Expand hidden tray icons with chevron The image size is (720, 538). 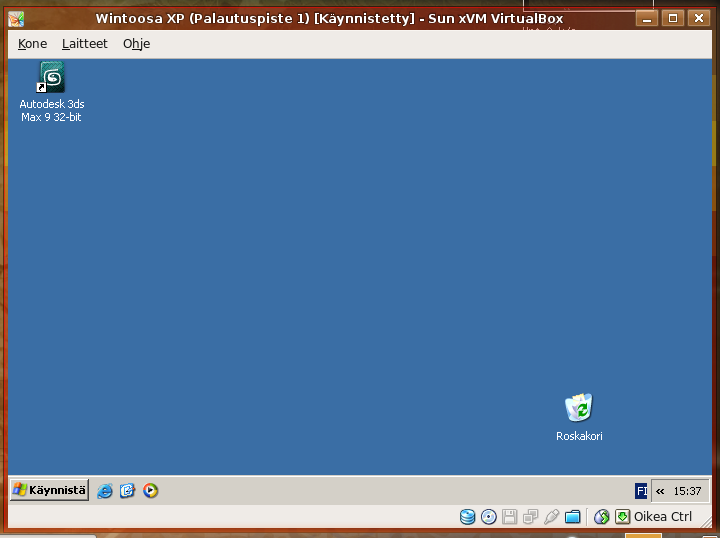pyautogui.click(x=660, y=491)
